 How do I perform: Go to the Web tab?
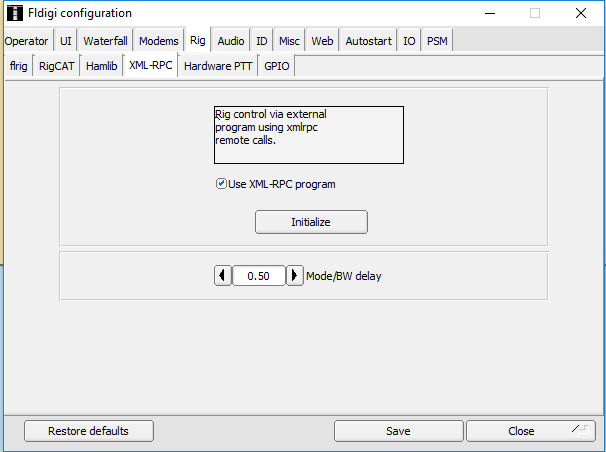click(x=322, y=41)
